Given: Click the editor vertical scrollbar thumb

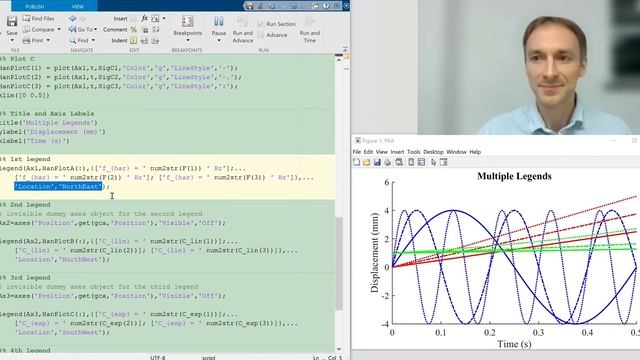Looking at the screenshot, I should click(x=339, y=263).
